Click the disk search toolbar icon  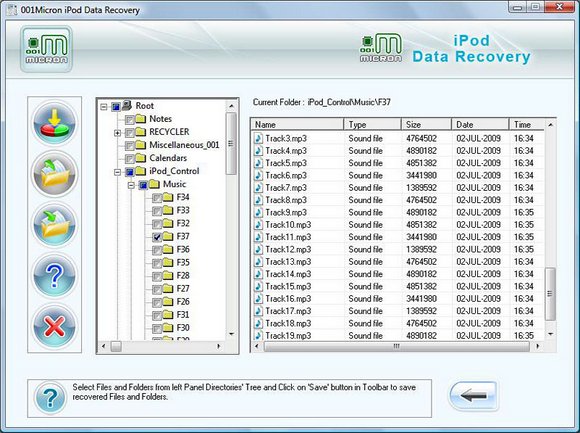click(54, 124)
